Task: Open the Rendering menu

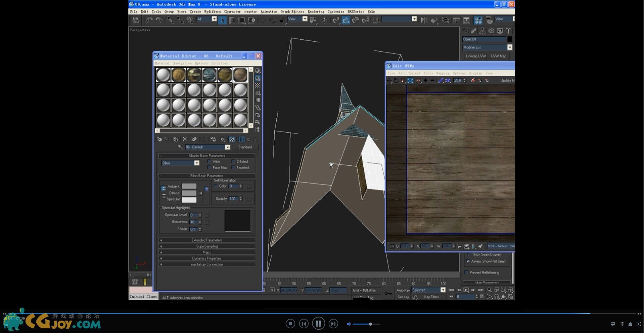Action: click(316, 11)
